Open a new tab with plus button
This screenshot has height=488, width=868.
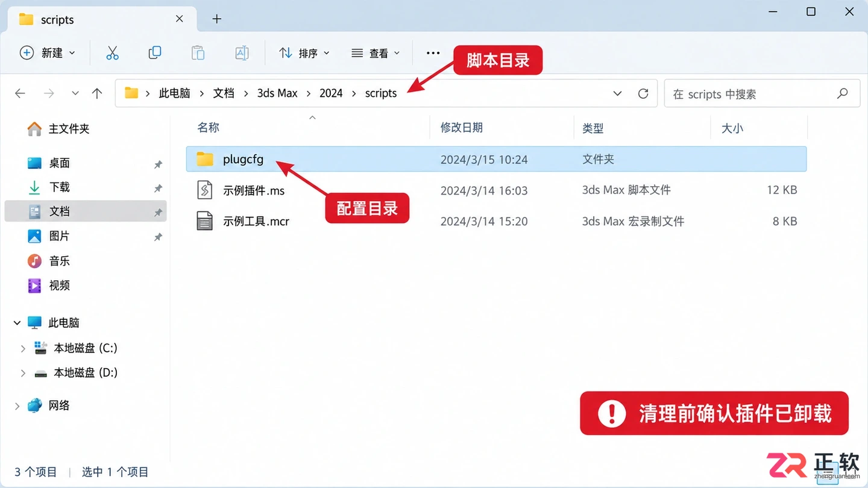217,19
